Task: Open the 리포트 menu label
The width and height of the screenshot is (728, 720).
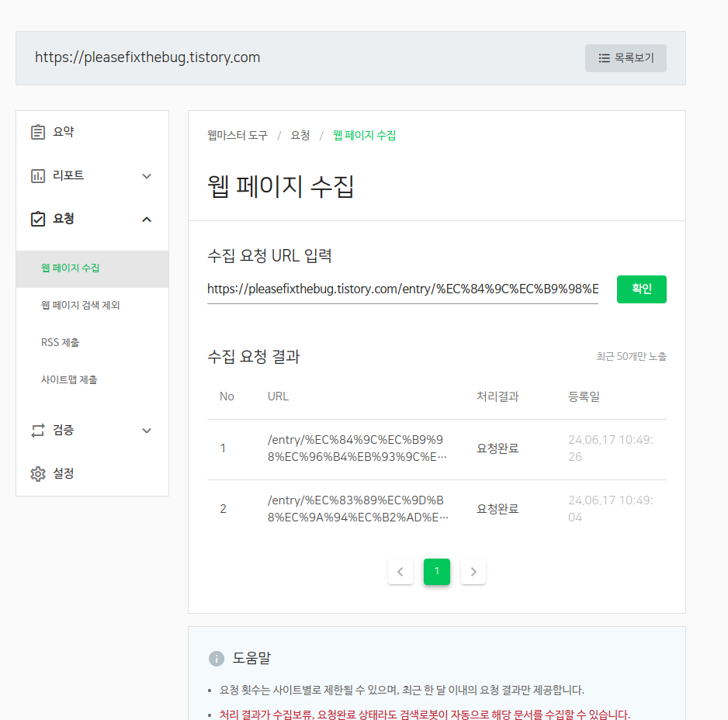Action: 68,175
